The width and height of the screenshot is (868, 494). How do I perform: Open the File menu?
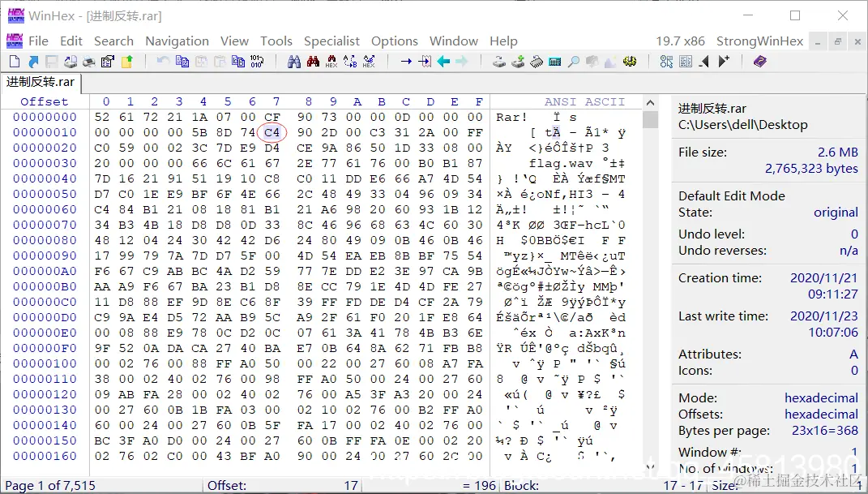pos(38,41)
